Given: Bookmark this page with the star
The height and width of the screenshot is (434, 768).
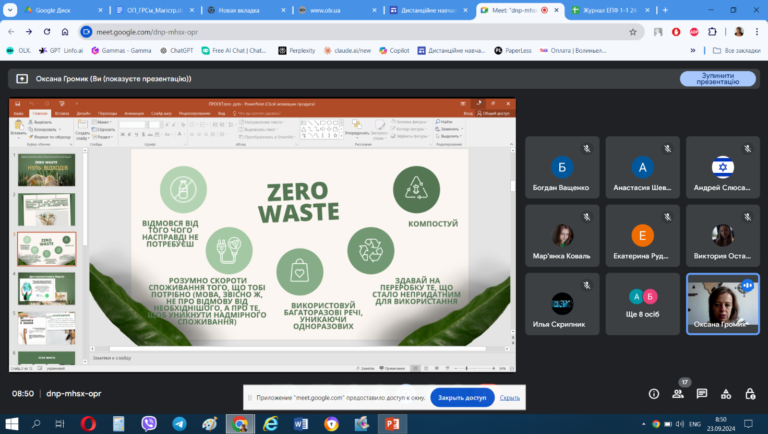Looking at the screenshot, I should tap(633, 32).
